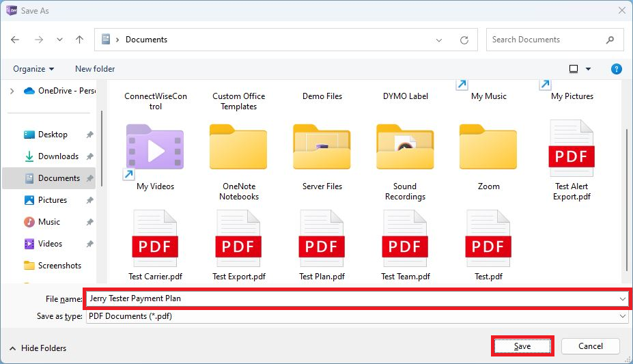Expand the File name history dropdown
Image resolution: width=633 pixels, height=364 pixels.
tap(622, 298)
